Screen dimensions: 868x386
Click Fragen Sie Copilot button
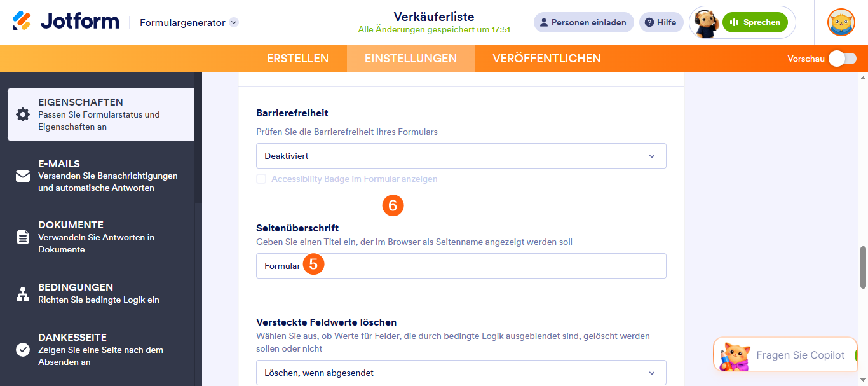785,355
